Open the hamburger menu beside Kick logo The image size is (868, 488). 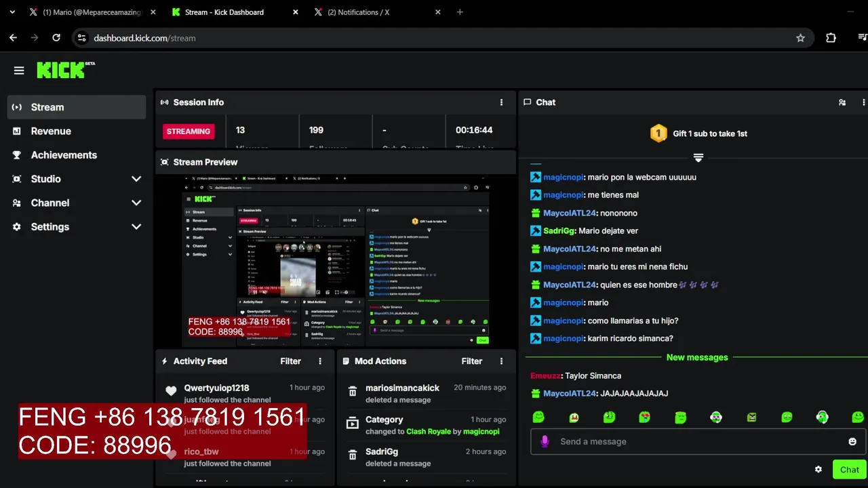point(19,70)
